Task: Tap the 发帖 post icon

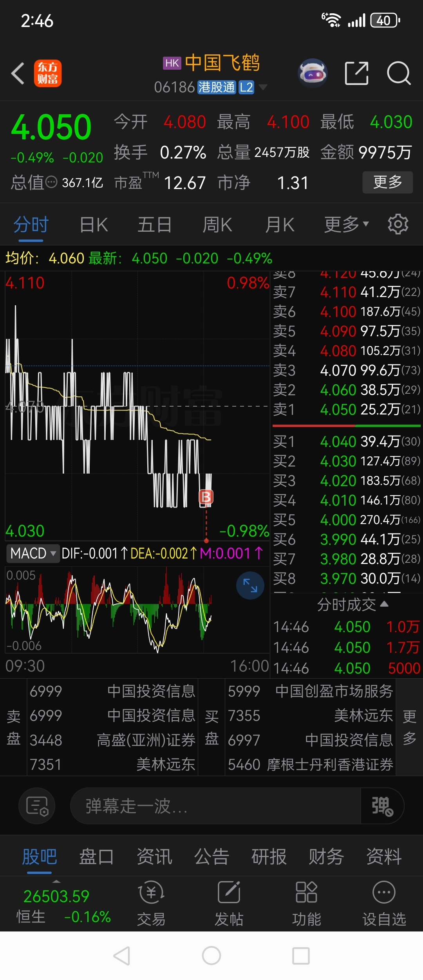Action: (x=229, y=903)
